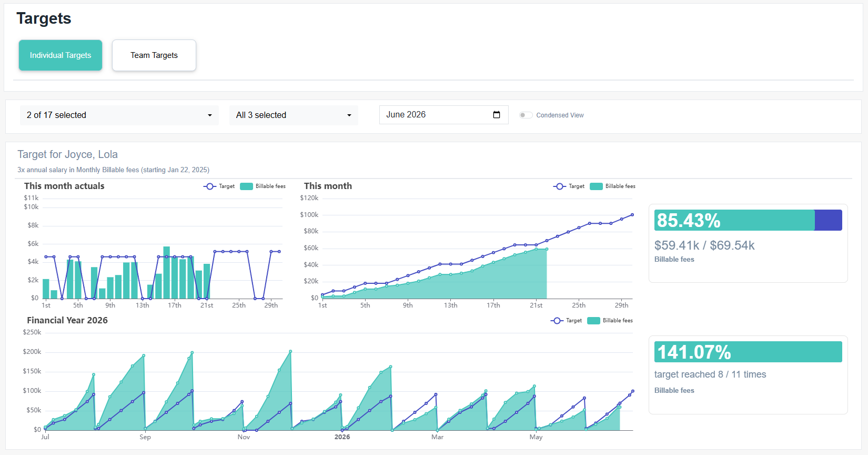Click the '$200k' axis label
The image size is (868, 455).
[32, 352]
